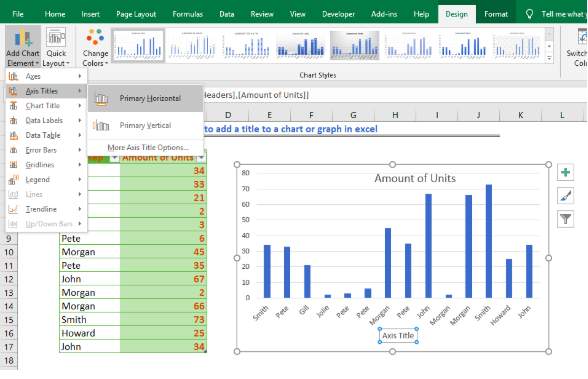Screen dimensions: 588x379
Task: Choose Primary Vertical axis title
Action: 146,126
